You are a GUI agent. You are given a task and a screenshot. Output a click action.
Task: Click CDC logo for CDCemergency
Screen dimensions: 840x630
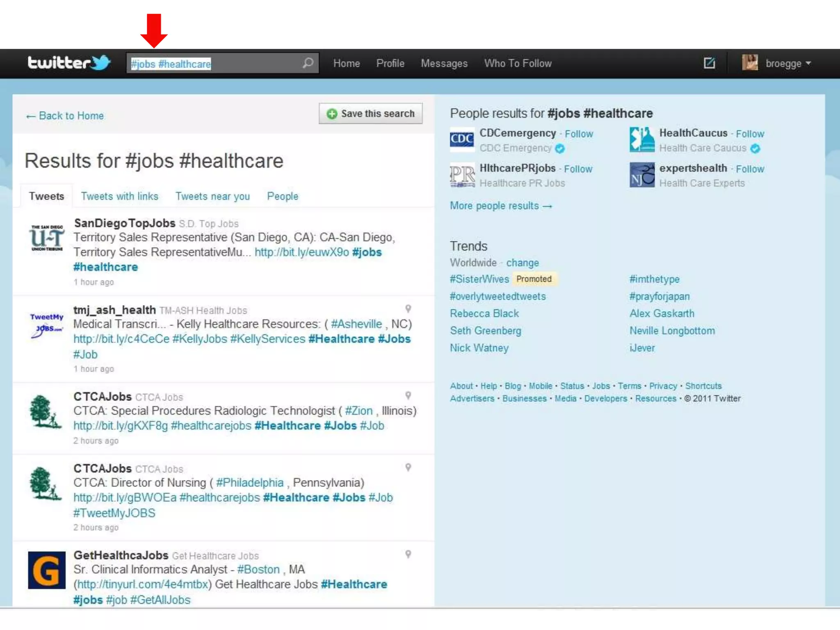pos(462,139)
